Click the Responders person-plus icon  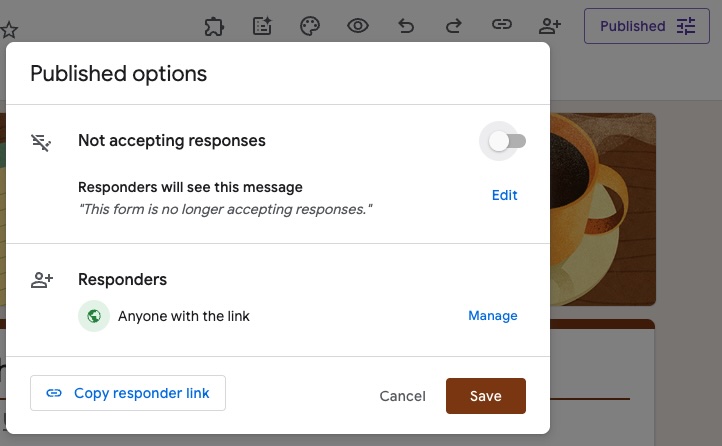42,280
